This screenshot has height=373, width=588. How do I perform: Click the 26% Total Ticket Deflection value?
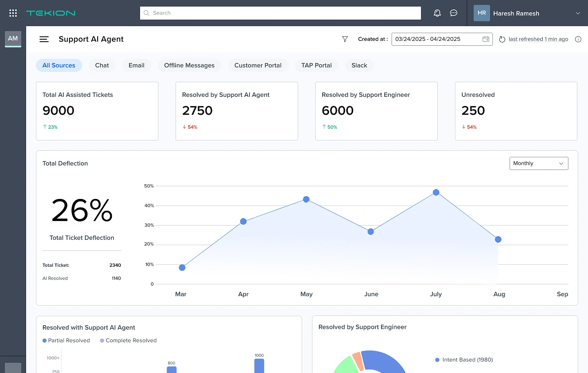(x=82, y=210)
